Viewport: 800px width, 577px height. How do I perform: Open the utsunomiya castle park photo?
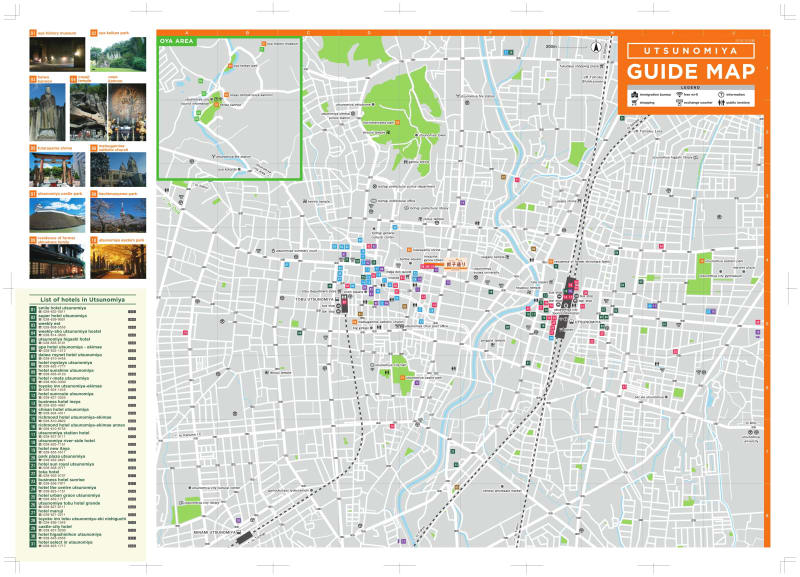(x=57, y=215)
